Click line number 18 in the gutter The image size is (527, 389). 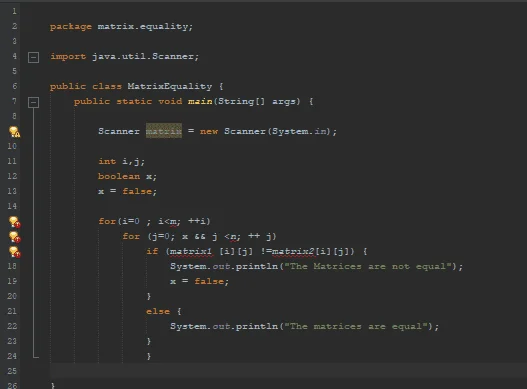point(12,266)
